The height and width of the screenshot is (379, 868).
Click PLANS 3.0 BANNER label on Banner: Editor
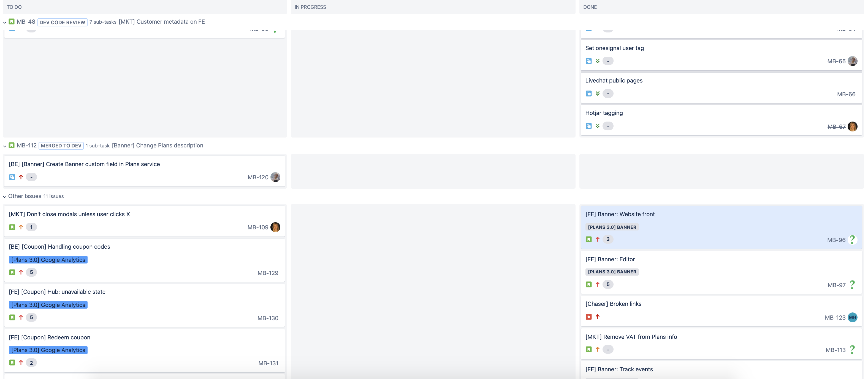point(612,272)
